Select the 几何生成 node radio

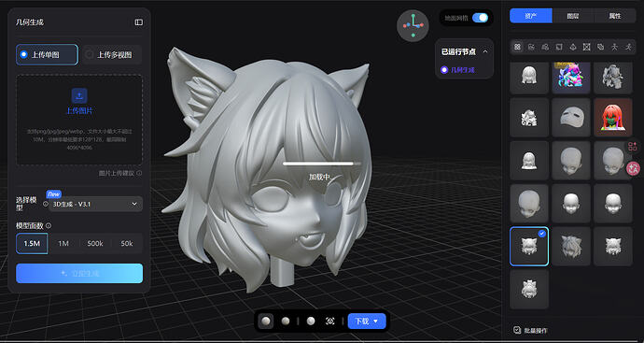click(x=444, y=70)
